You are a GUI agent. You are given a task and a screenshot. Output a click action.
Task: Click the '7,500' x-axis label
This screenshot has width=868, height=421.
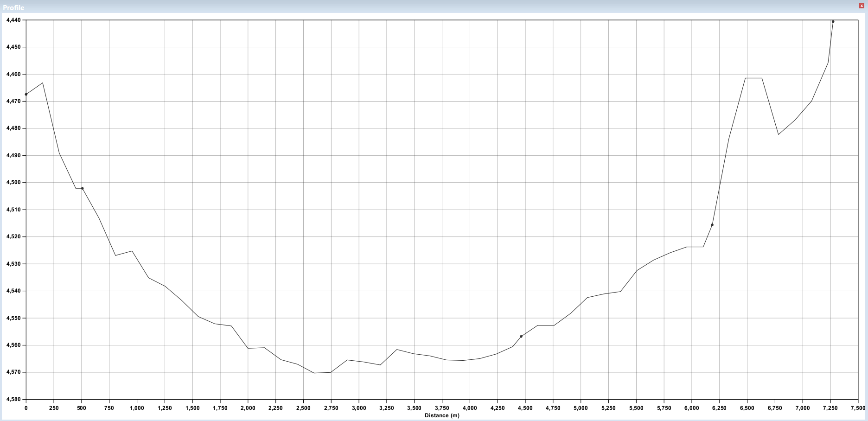pos(858,408)
